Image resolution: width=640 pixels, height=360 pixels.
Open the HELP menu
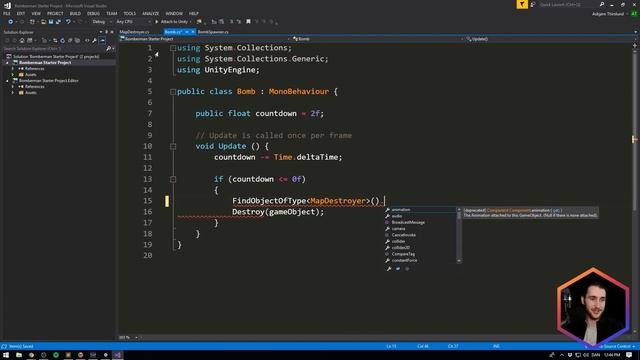pos(194,13)
